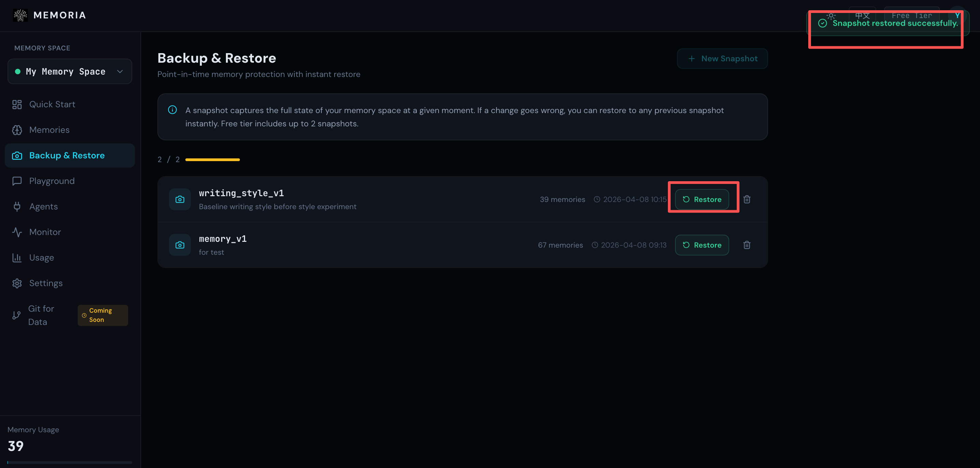Open the Playground chat icon
980x468 pixels.
[x=17, y=181]
